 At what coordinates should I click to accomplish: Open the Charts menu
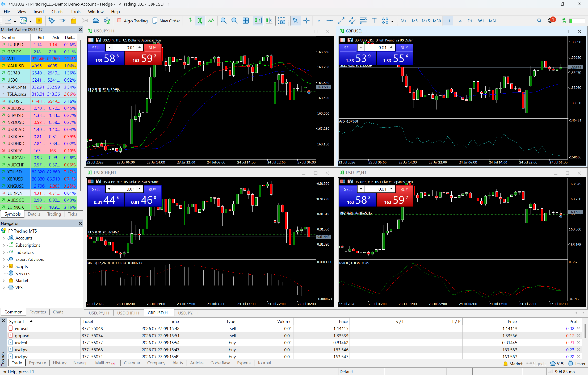[57, 12]
